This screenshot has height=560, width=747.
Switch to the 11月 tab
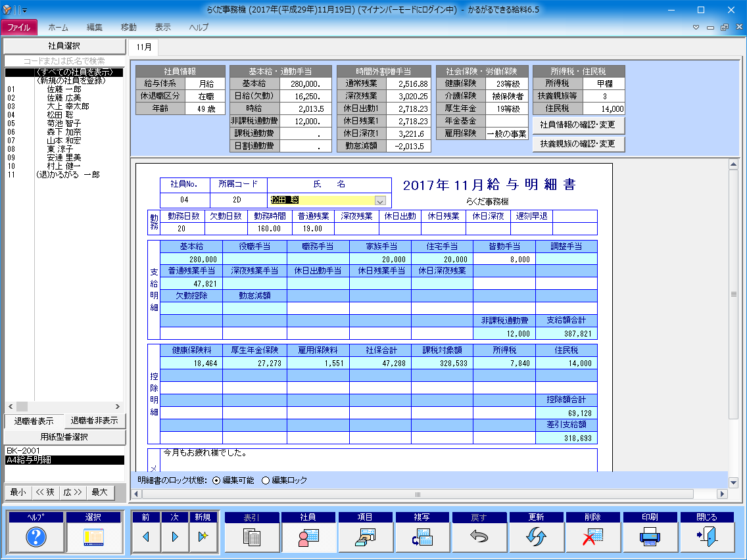(x=143, y=47)
